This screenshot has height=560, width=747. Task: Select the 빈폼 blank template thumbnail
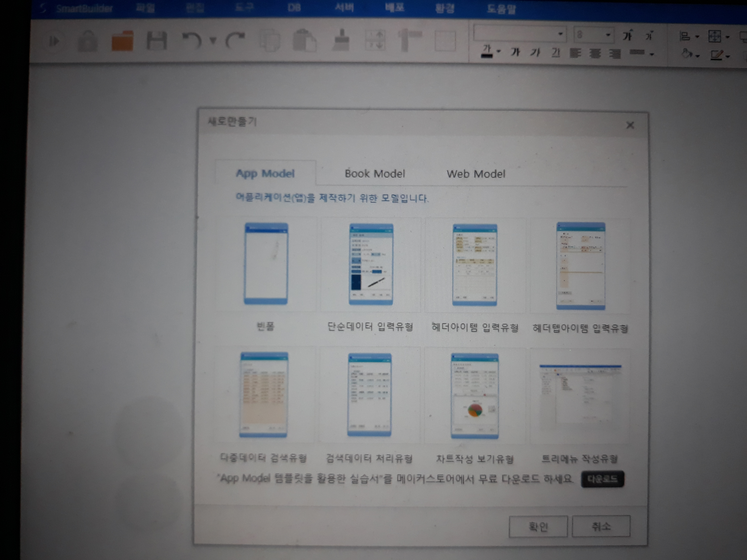266,264
